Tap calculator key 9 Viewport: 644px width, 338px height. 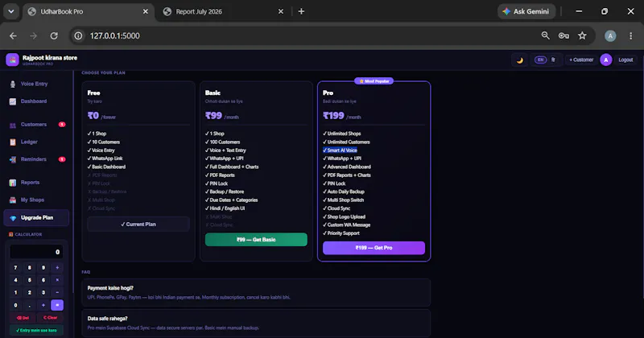pos(43,268)
